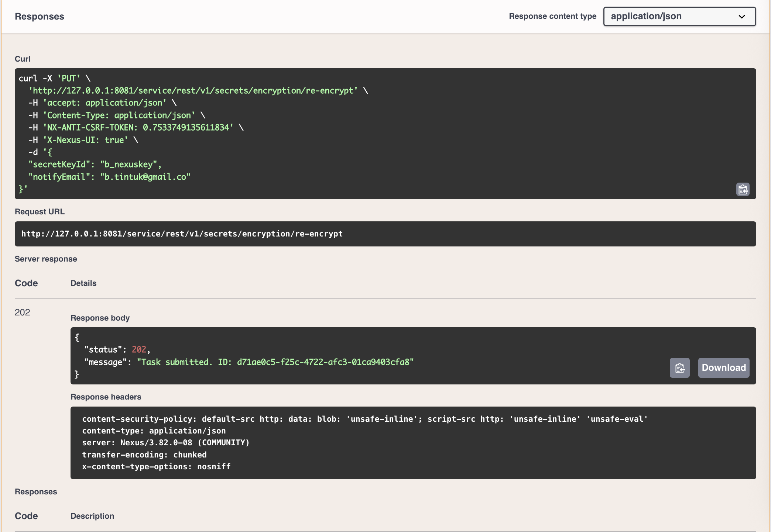Open the Response content type dropdown
771x532 pixels.
coord(679,16)
